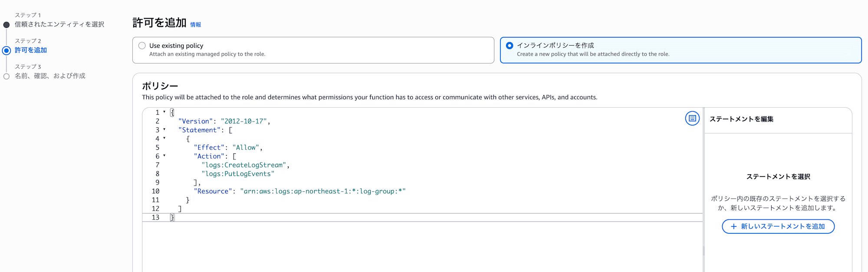Select the インラインポリシーを作成 radio option
Viewport: 868px width, 272px height.
(510, 46)
